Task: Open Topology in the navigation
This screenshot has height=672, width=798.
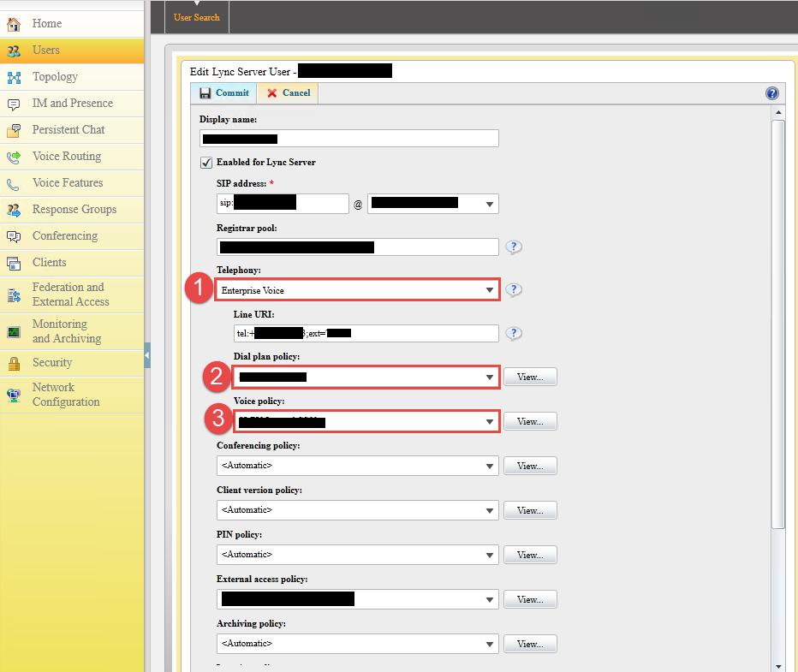Action: pyautogui.click(x=72, y=77)
